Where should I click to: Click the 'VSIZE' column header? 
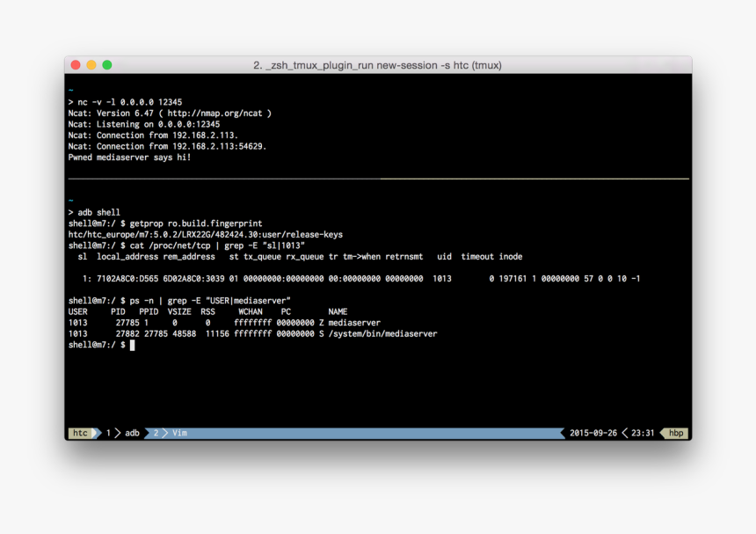179,311
